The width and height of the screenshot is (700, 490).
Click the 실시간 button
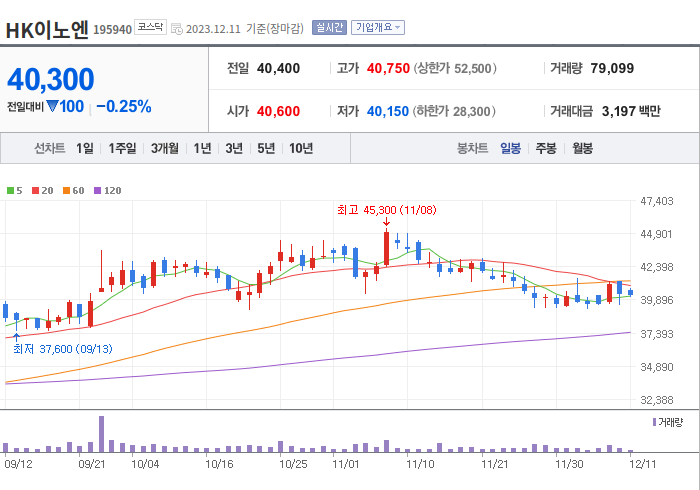(329, 28)
